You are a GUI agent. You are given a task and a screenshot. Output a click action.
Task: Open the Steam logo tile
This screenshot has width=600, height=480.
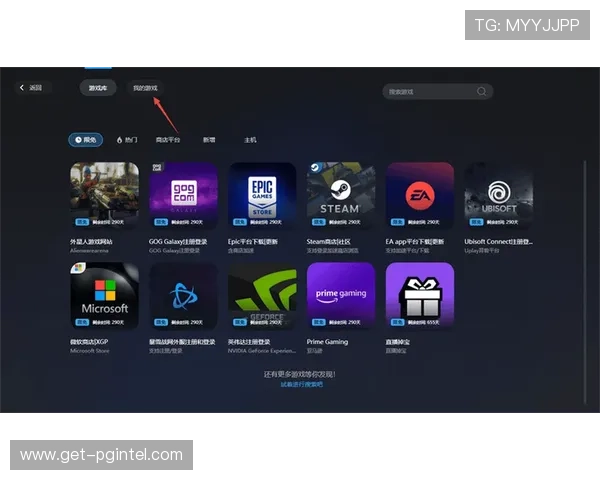[x=341, y=196]
